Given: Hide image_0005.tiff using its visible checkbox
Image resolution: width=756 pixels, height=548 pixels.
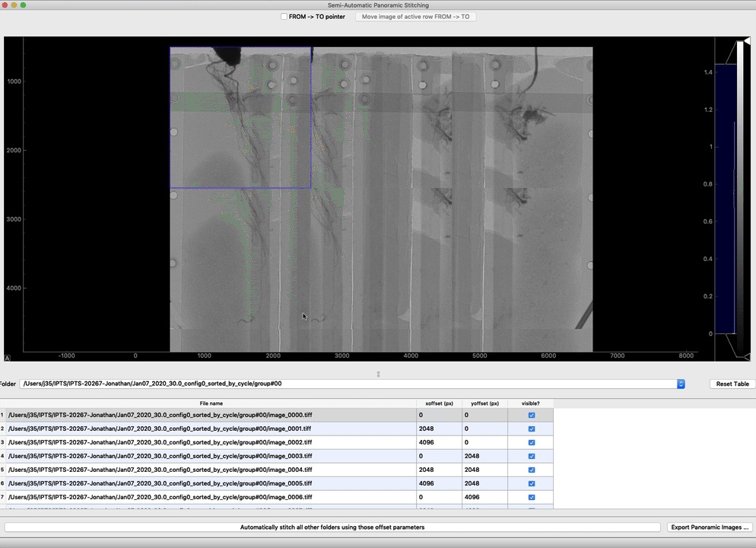Looking at the screenshot, I should coord(531,484).
